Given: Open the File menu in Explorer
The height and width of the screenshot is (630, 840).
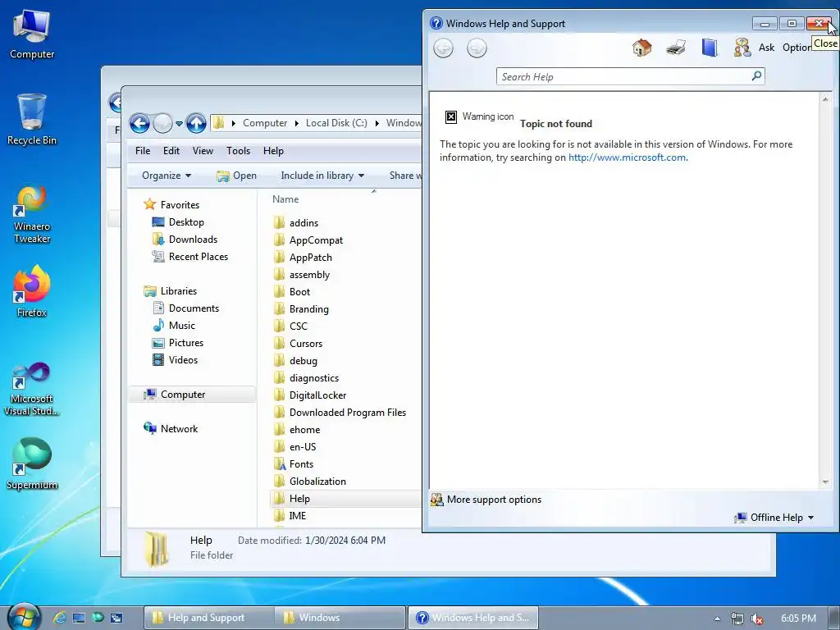Looking at the screenshot, I should pos(143,151).
